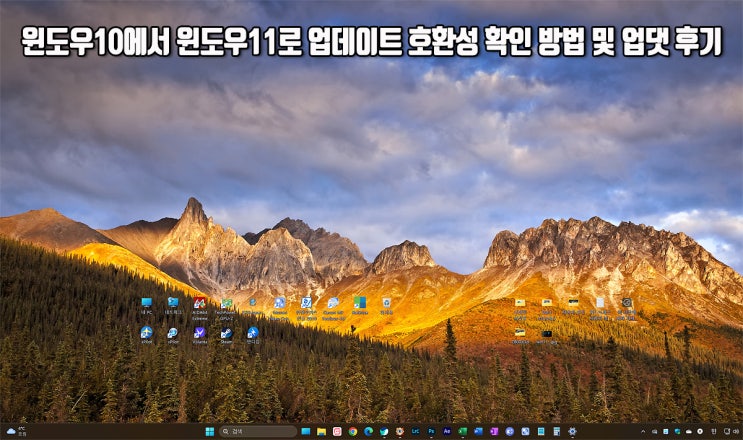This screenshot has height=440, width=743.
Task: Toggle the Korean IME language indicator
Action: 714,431
